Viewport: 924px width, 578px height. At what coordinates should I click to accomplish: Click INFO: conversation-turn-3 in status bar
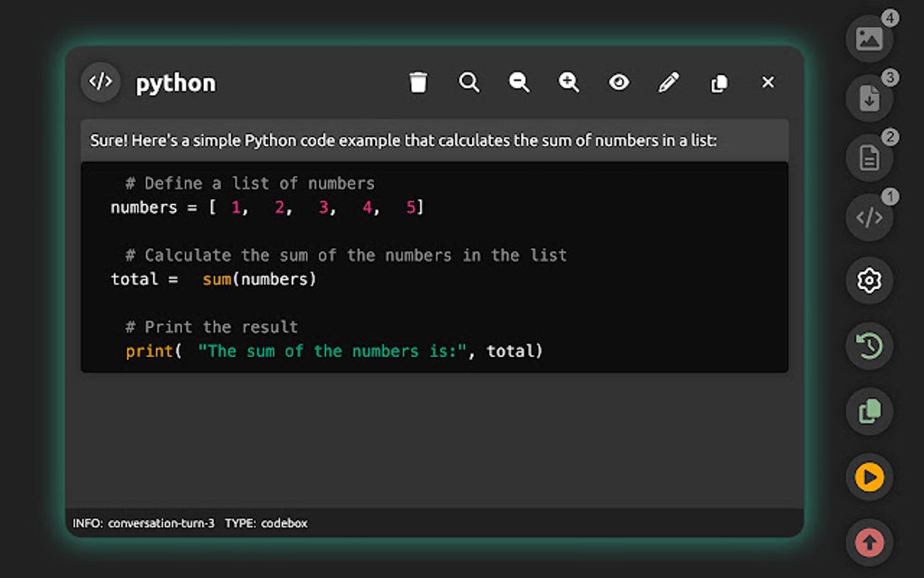point(144,524)
